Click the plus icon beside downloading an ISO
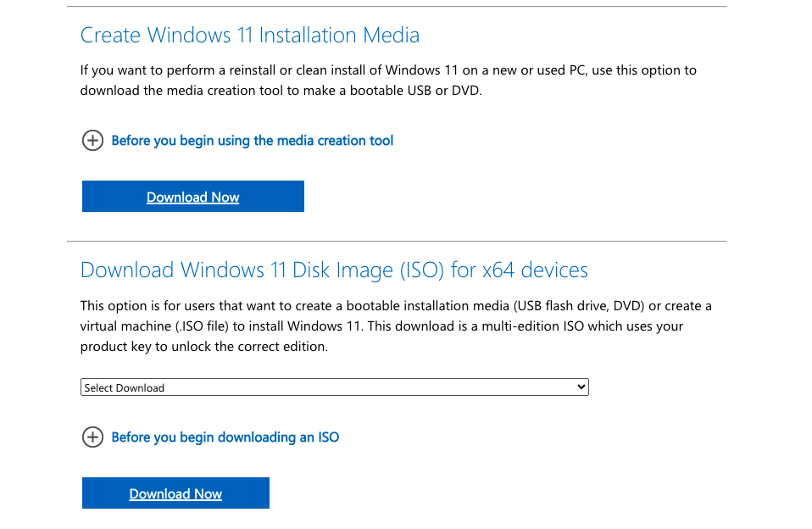Viewport: 812px width, 529px height. coord(92,437)
